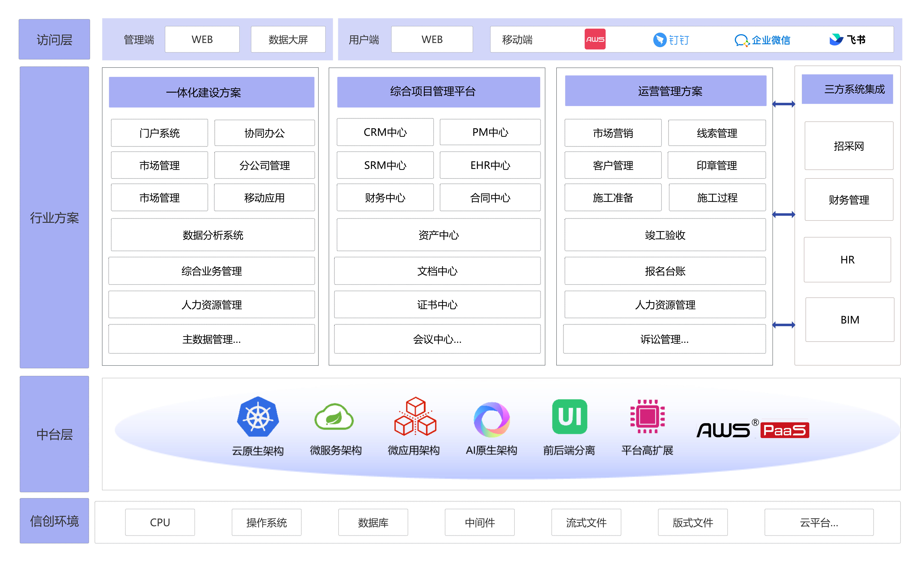The image size is (924, 571).
Task: Click the 主数据管理... module
Action: (x=211, y=339)
